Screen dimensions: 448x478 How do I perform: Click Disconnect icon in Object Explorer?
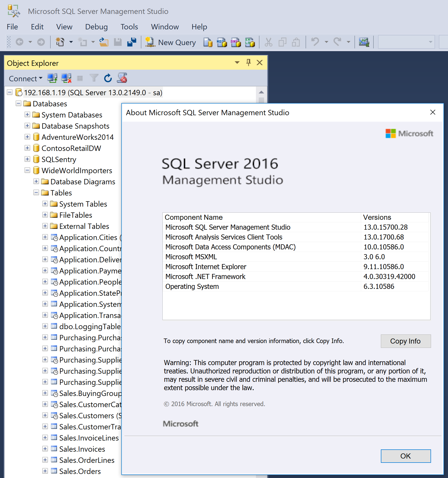click(66, 78)
